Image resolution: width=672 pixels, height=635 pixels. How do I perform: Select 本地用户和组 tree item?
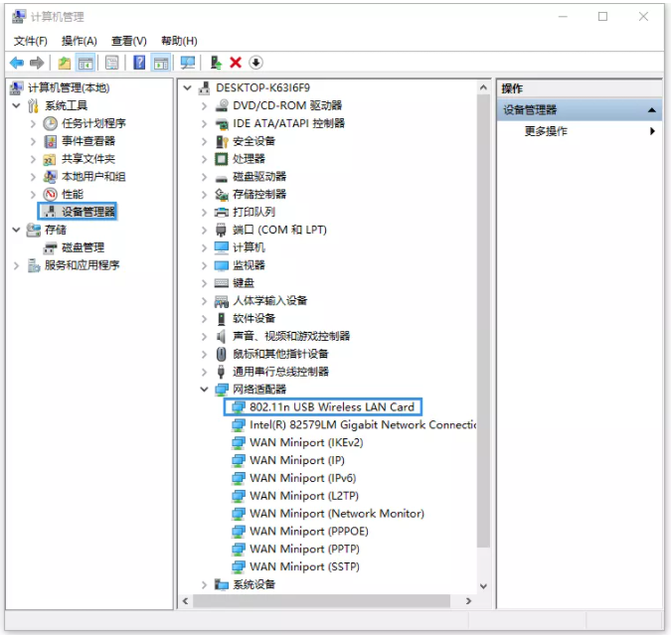click(93, 177)
